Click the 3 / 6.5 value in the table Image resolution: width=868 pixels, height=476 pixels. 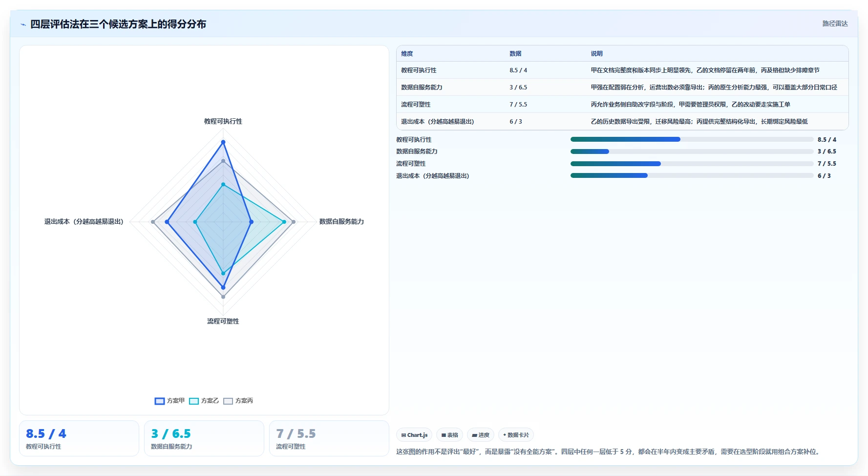click(518, 87)
